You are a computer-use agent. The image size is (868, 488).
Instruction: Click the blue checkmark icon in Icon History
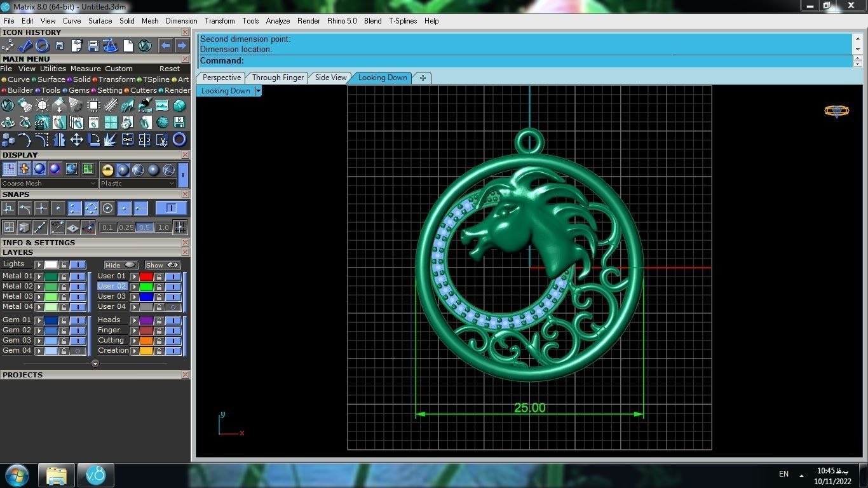pyautogui.click(x=25, y=46)
